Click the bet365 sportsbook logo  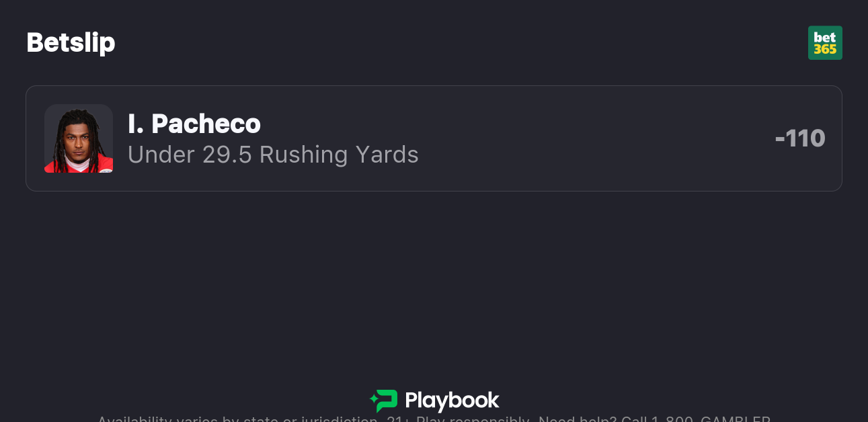(x=825, y=43)
